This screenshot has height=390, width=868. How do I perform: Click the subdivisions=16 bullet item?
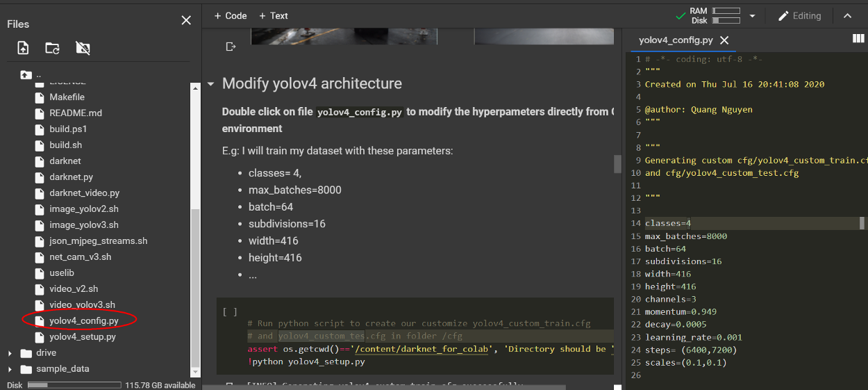point(287,224)
